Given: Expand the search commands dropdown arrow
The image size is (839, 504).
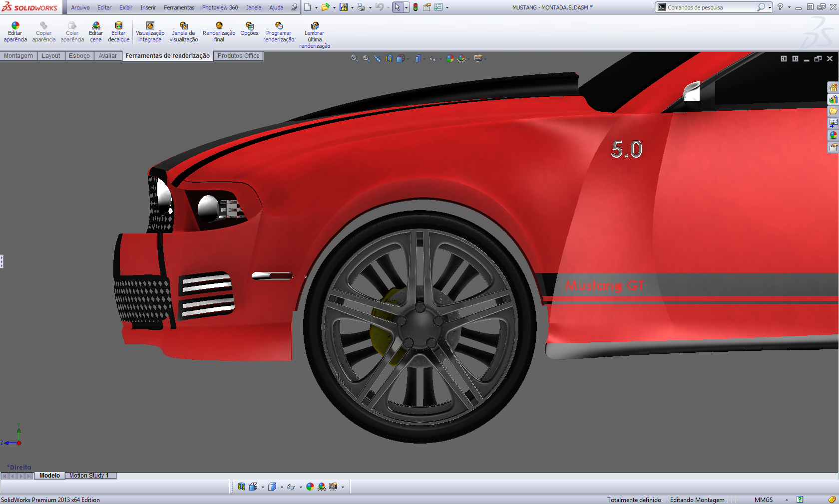Looking at the screenshot, I should point(770,7).
